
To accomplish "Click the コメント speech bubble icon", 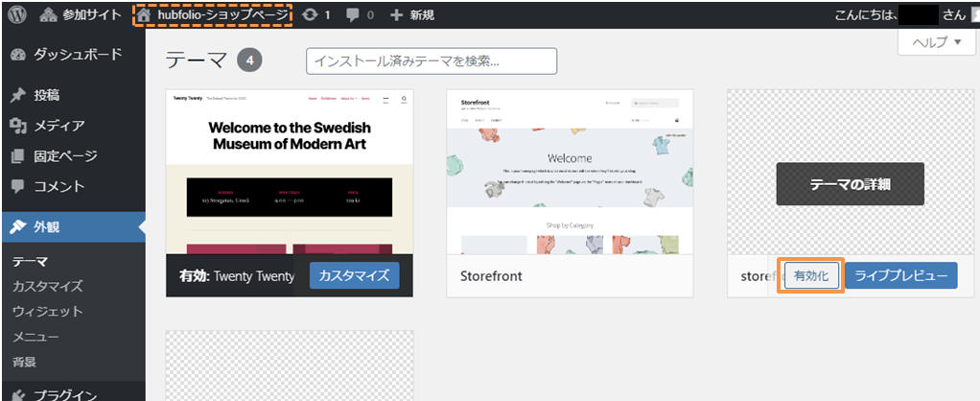I will point(18,186).
